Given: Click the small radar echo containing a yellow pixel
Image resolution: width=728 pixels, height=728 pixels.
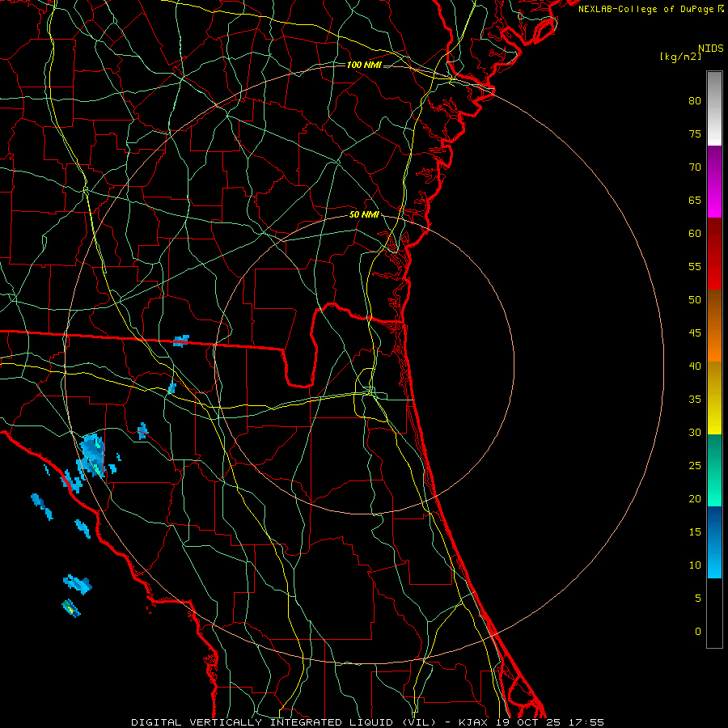Looking at the screenshot, I should click(70, 607).
